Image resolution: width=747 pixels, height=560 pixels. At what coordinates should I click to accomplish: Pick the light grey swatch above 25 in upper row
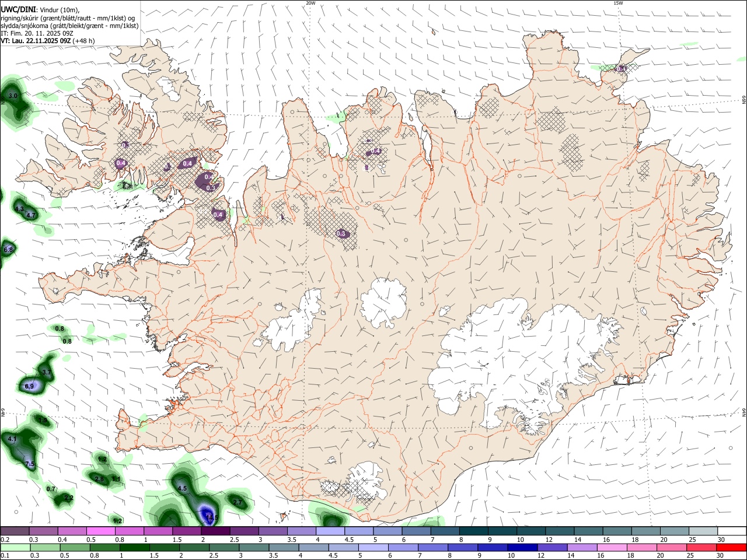[x=702, y=531]
